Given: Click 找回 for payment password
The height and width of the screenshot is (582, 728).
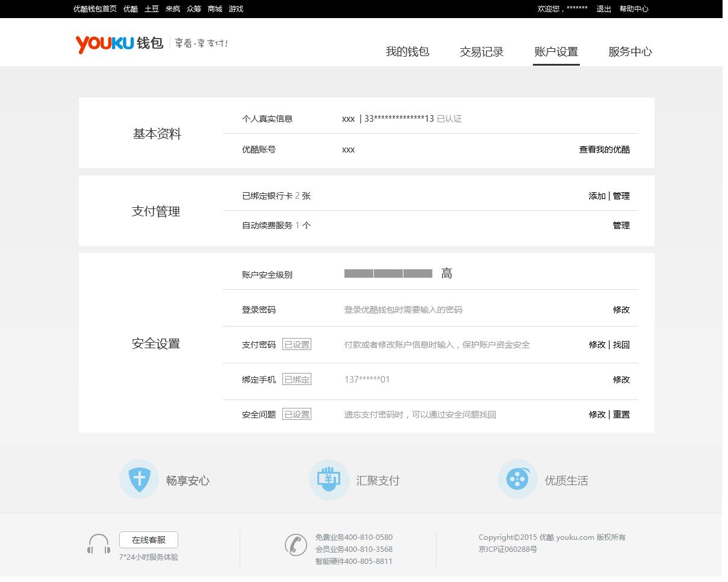Looking at the screenshot, I should point(621,345).
